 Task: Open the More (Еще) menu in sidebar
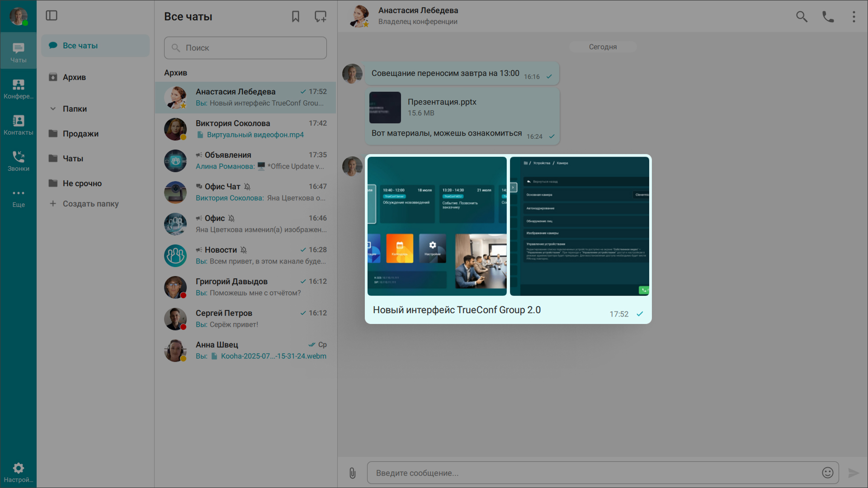(x=18, y=197)
